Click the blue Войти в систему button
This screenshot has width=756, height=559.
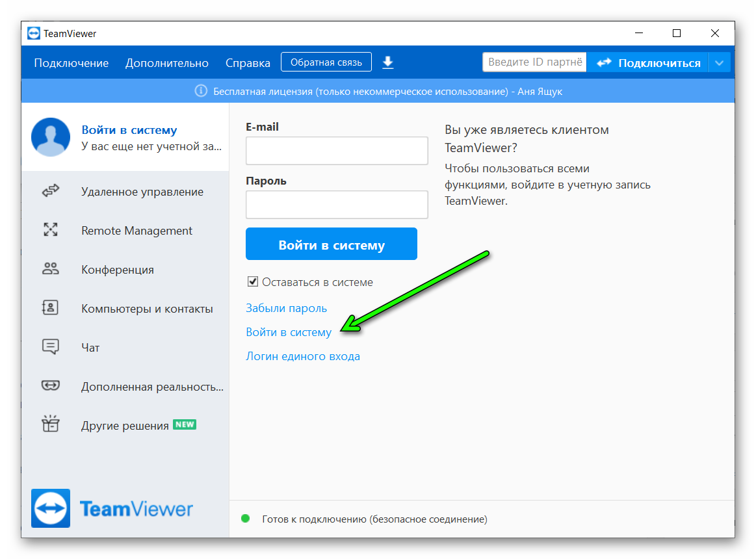coord(332,244)
